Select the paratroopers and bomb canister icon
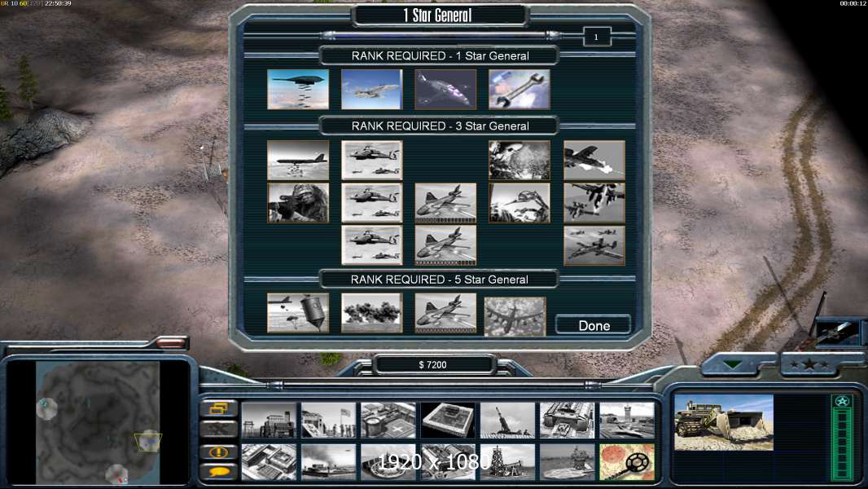 (x=298, y=313)
